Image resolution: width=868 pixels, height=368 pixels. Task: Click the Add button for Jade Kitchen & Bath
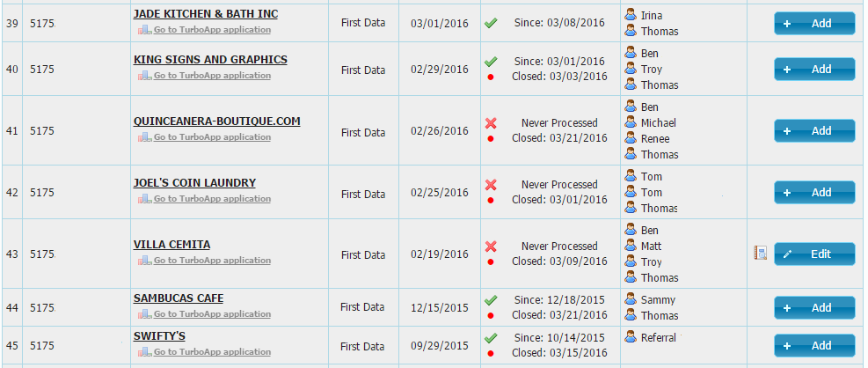click(x=814, y=23)
